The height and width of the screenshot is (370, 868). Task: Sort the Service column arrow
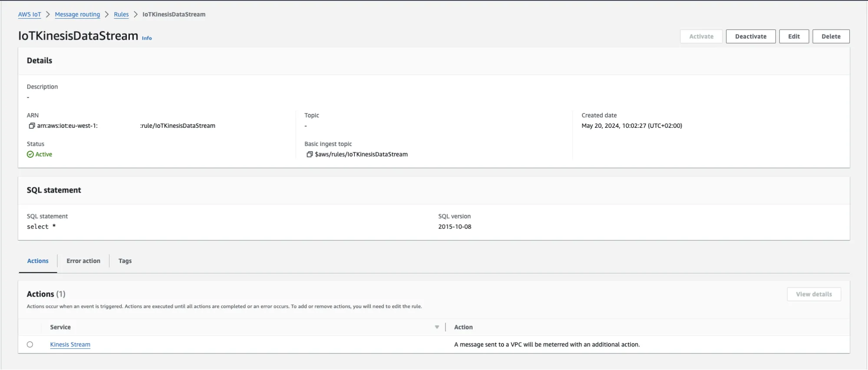(437, 327)
